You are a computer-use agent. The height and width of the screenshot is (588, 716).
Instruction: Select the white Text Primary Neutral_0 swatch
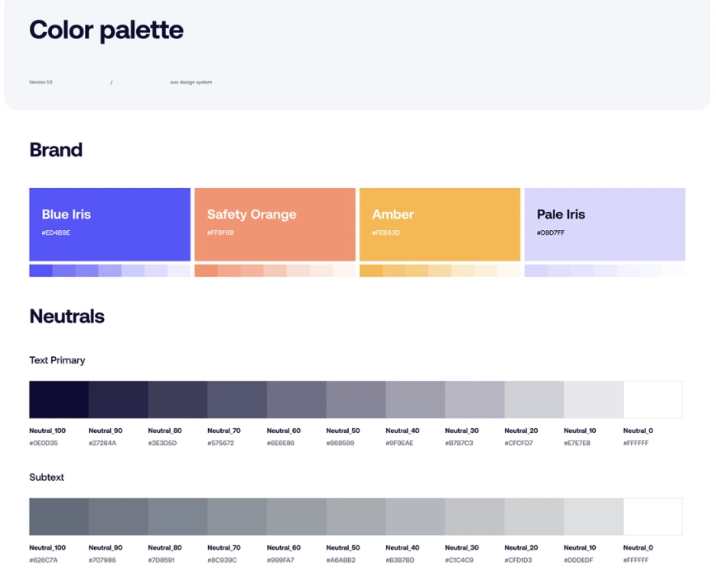pyautogui.click(x=653, y=399)
